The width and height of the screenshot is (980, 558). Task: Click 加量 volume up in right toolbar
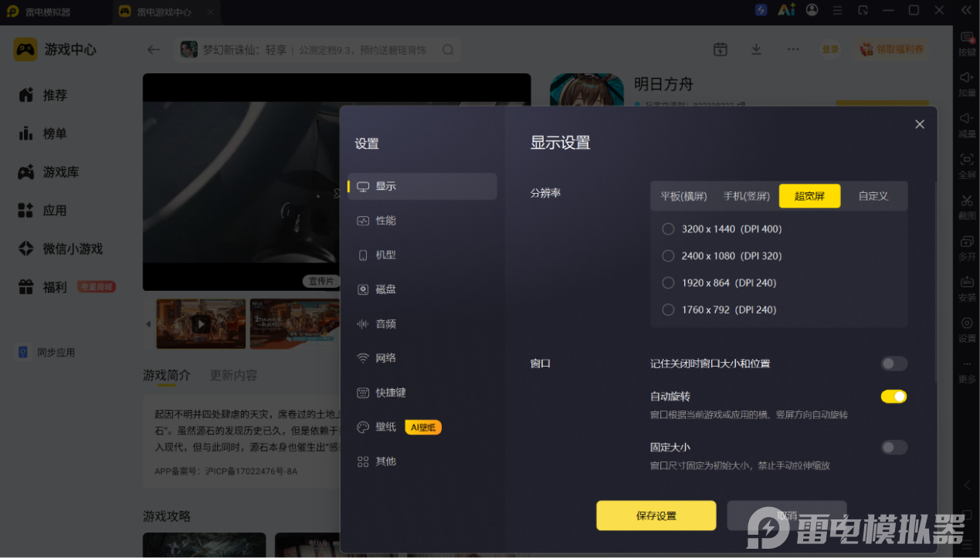click(x=967, y=84)
